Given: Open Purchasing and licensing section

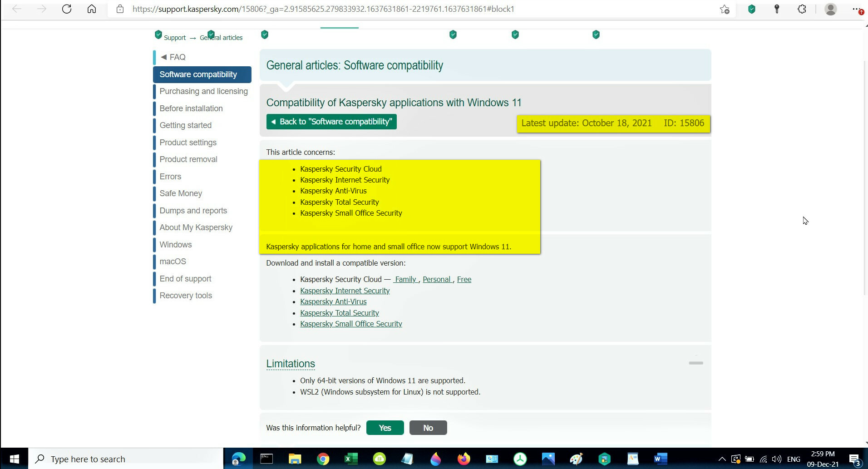Looking at the screenshot, I should [x=203, y=91].
